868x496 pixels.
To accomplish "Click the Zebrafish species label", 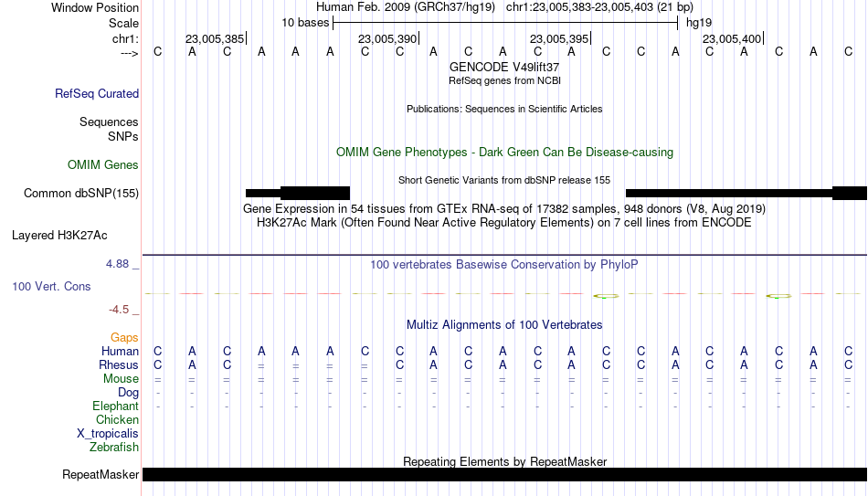I will [114, 447].
